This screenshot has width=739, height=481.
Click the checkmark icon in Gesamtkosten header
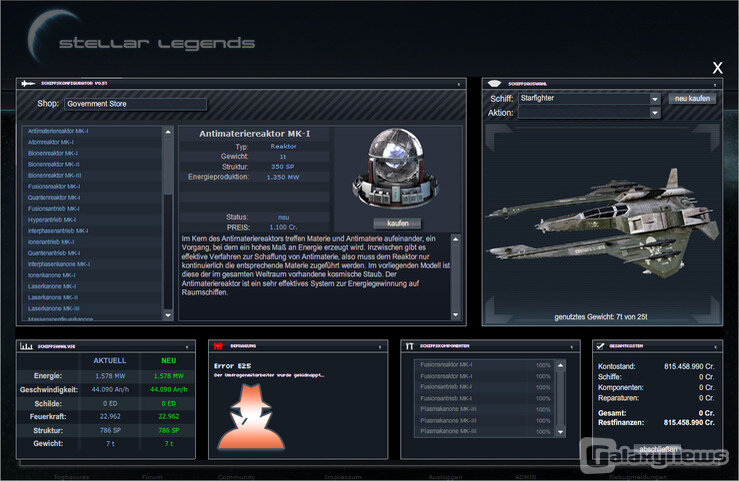[x=600, y=346]
